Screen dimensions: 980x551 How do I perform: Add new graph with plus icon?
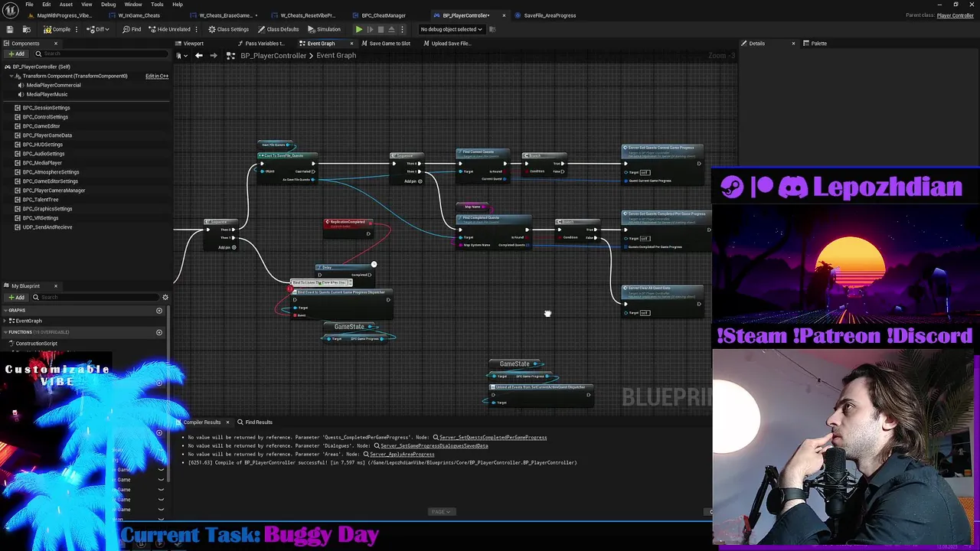pyautogui.click(x=159, y=310)
